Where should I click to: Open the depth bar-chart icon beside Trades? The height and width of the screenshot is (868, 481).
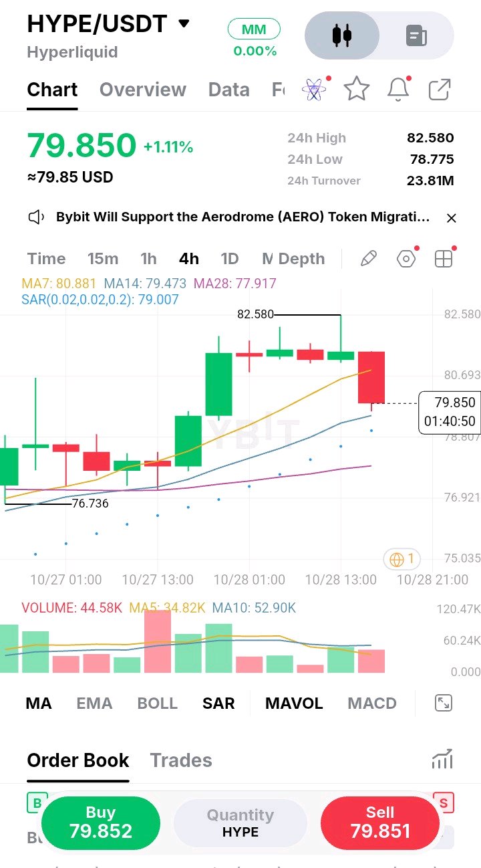coord(442,759)
